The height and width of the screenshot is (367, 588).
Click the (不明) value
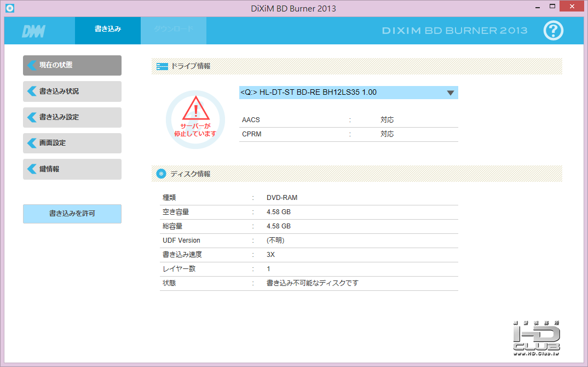click(275, 240)
